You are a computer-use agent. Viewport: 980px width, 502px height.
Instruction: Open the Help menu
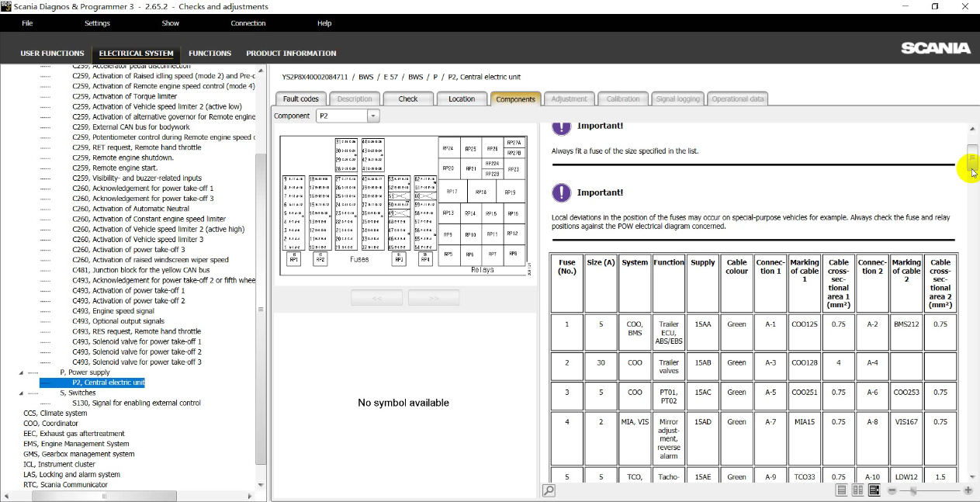pos(324,23)
